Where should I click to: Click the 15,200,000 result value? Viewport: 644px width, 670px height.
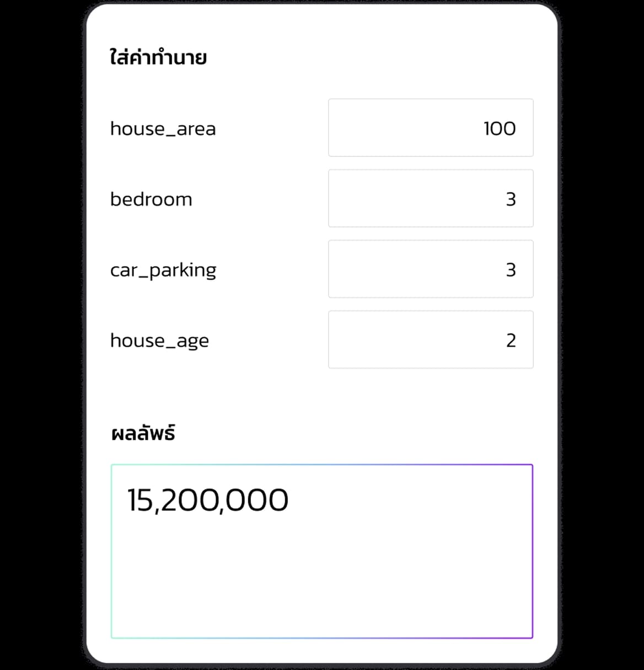(x=208, y=500)
